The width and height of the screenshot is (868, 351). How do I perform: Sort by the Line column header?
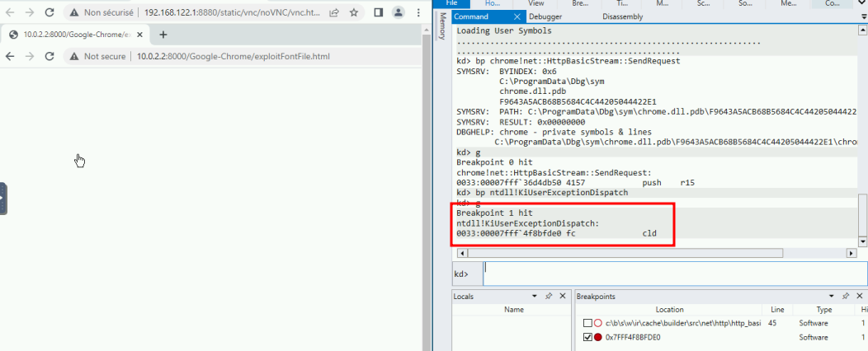point(776,310)
